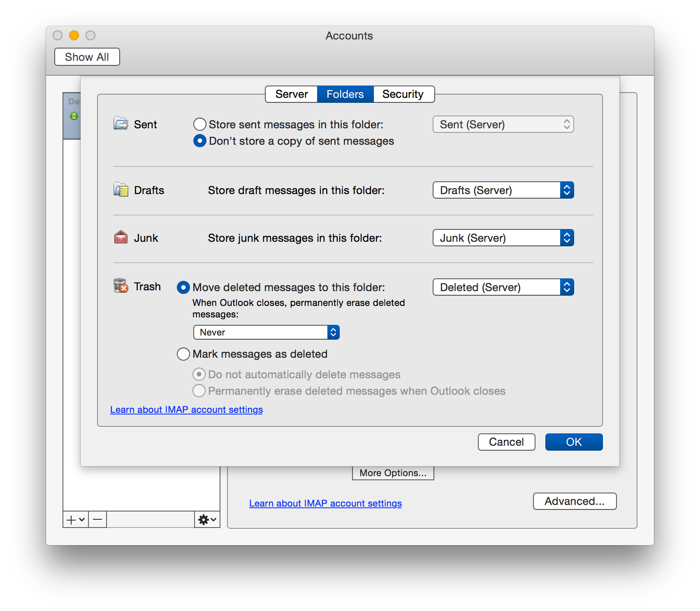Click the remove account minus button
700x611 pixels.
click(97, 520)
